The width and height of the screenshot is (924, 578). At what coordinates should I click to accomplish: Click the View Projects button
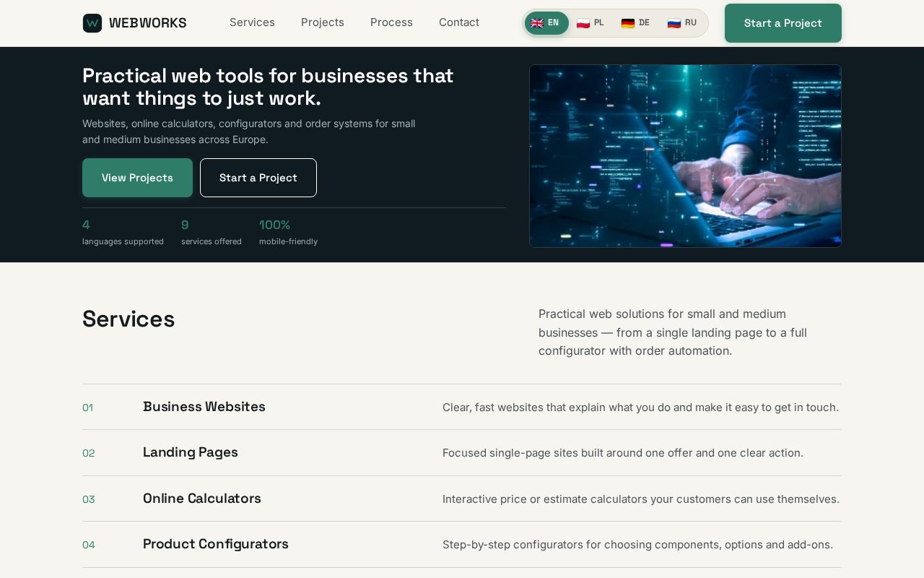[137, 178]
